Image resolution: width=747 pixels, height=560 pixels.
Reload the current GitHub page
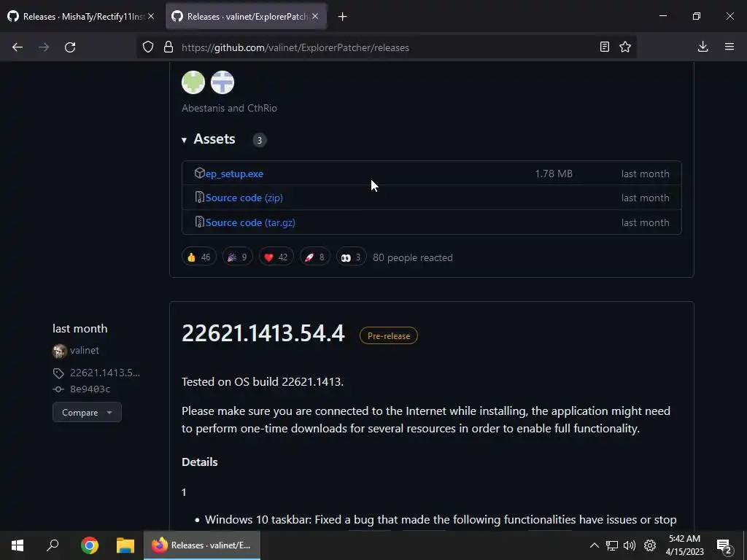point(70,47)
